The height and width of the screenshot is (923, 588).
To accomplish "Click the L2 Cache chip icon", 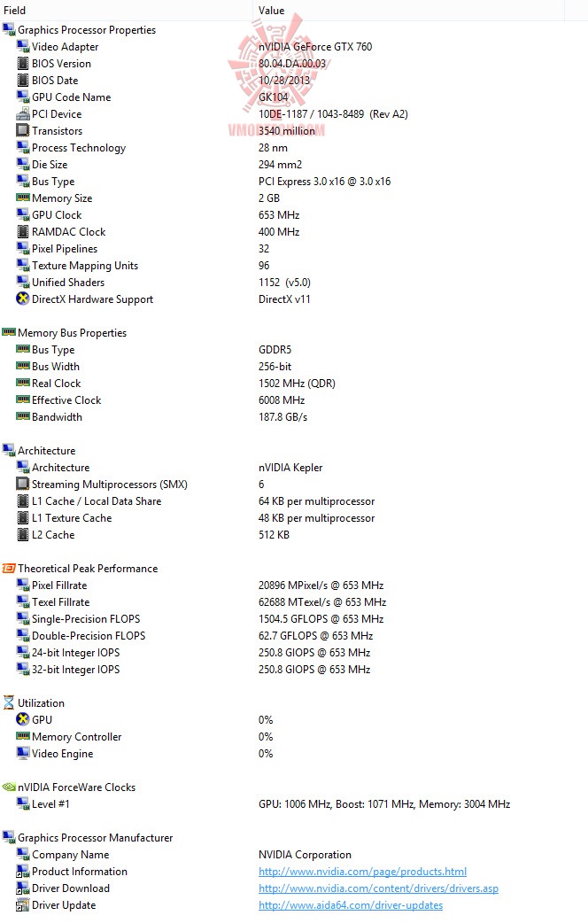I will tap(23, 534).
